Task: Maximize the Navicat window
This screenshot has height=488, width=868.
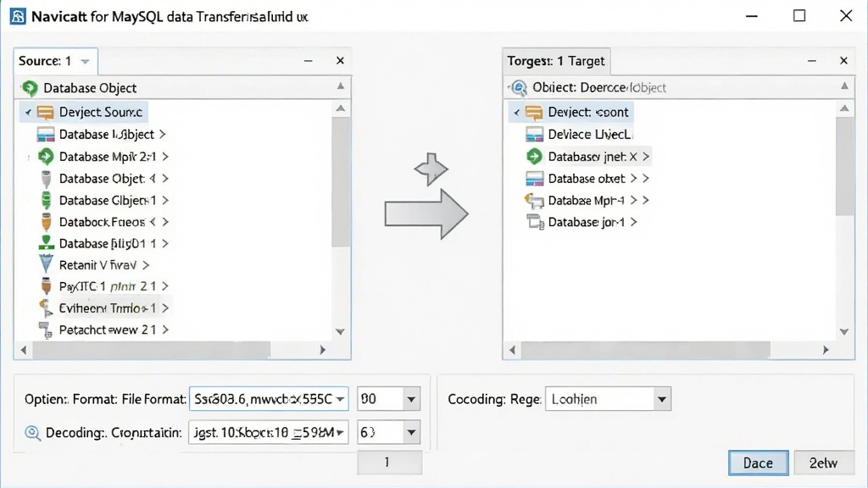Action: [799, 15]
